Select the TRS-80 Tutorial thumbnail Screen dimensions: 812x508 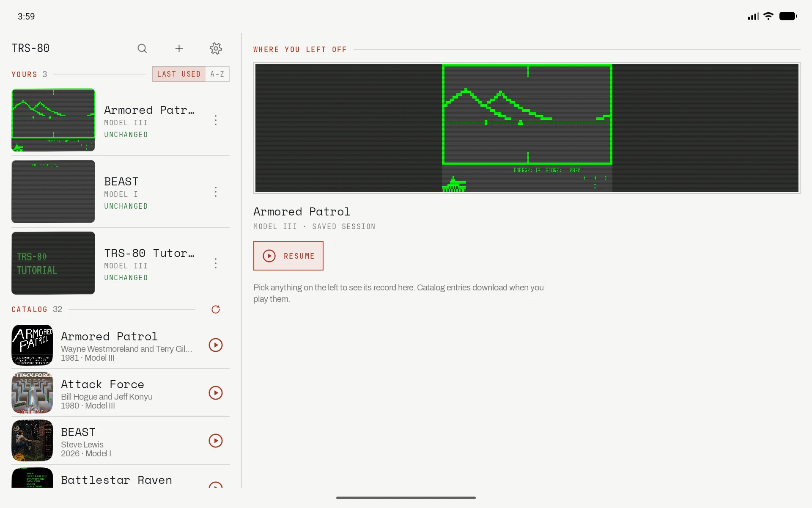(x=53, y=263)
